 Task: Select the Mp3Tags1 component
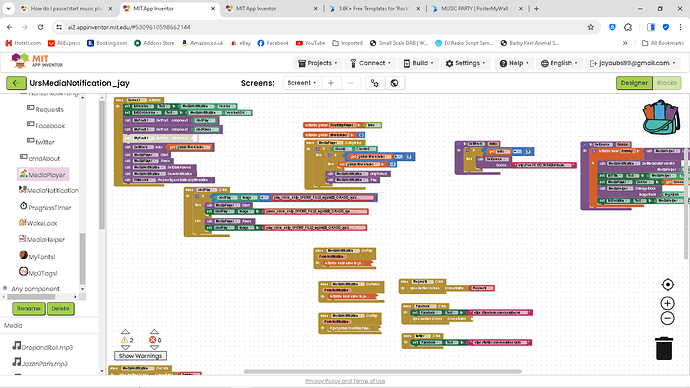coord(38,273)
